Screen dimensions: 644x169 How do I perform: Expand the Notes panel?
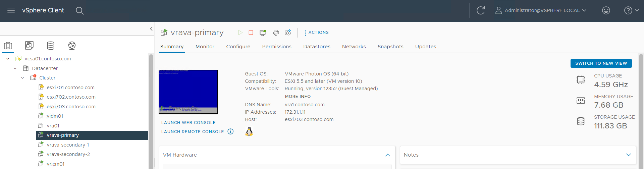pos(629,155)
